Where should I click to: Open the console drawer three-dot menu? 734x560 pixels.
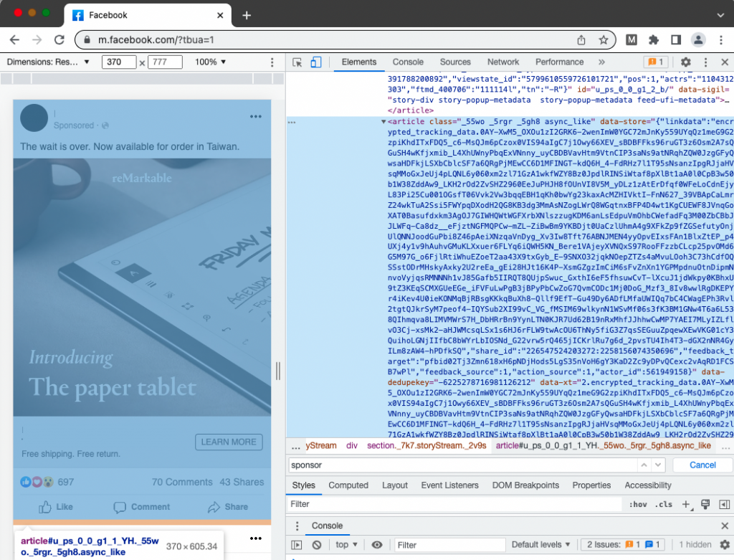(297, 526)
